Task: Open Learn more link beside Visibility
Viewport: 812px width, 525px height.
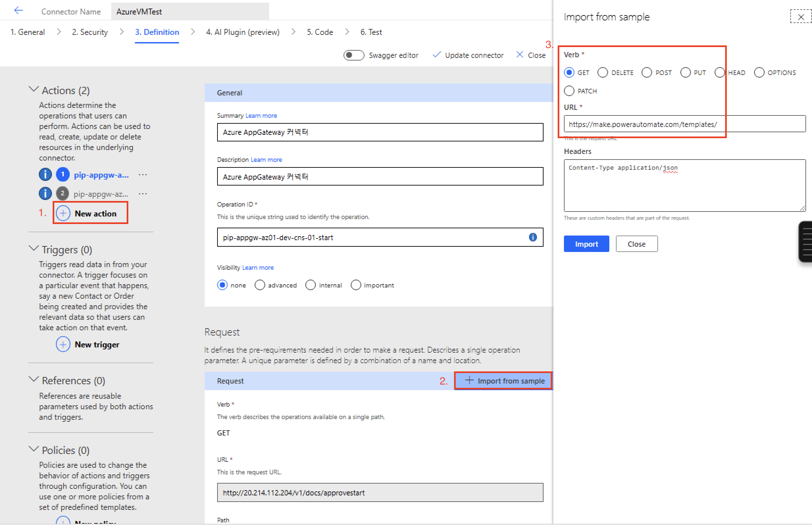Action: [x=258, y=268]
